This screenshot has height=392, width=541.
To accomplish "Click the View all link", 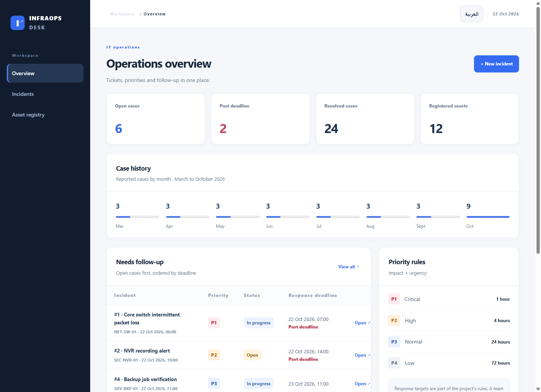I will 349,267.
